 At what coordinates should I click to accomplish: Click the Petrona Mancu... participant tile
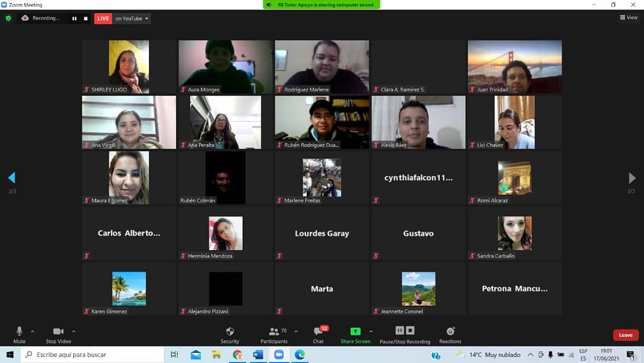[515, 288]
